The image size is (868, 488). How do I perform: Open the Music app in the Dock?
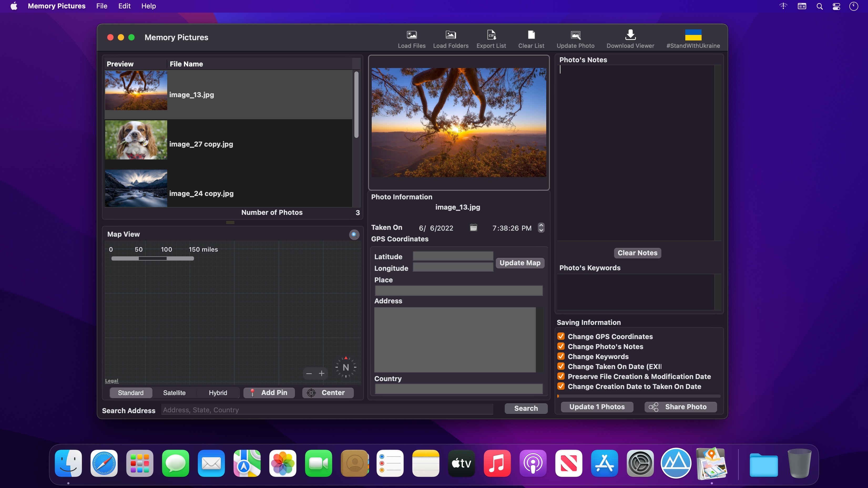(497, 463)
